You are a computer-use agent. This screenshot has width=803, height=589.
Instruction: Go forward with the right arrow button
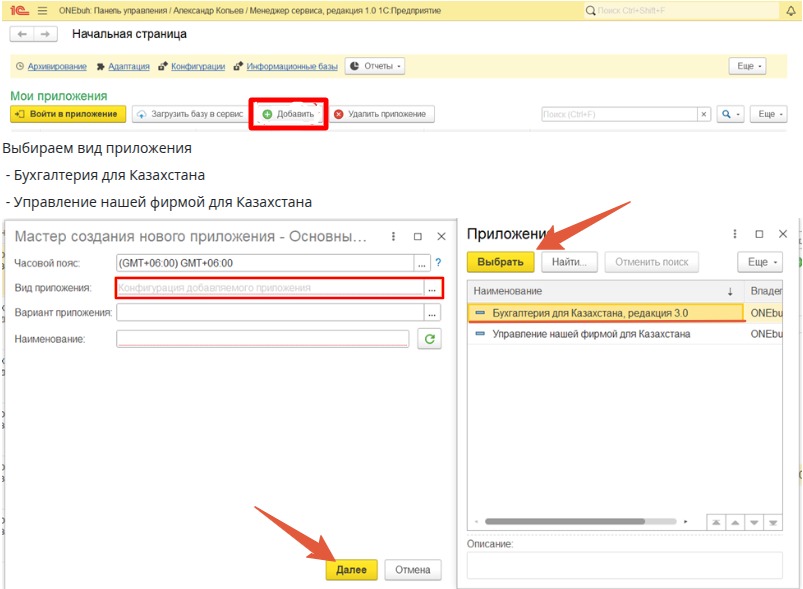point(46,34)
